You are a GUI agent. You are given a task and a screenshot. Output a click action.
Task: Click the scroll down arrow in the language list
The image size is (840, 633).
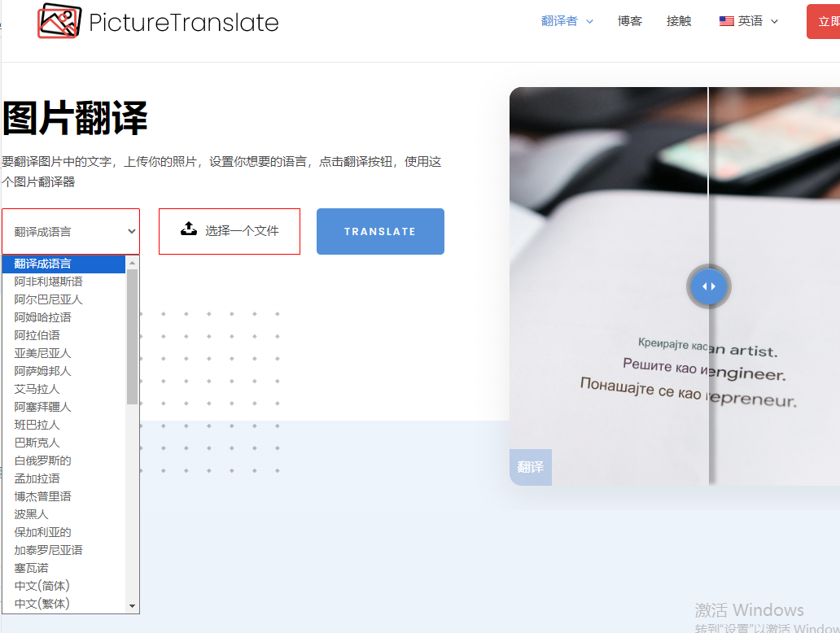tap(132, 606)
